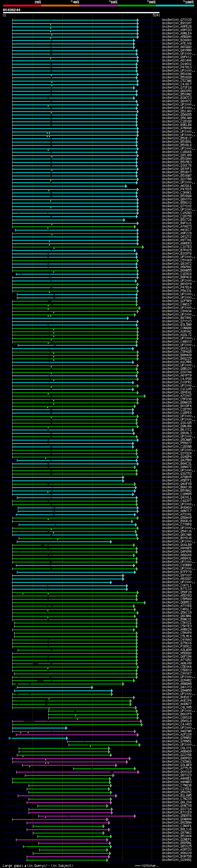Viewport: 197px width, 868px height.
Task: Open hit UniRef100_A4QTW8
Action: tap(177, 731)
